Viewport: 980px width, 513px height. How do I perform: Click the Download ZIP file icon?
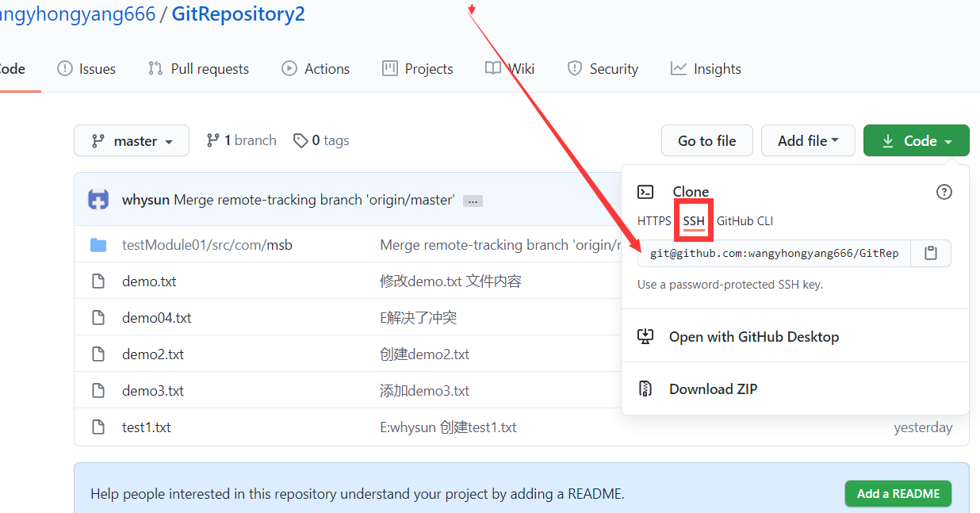(645, 389)
